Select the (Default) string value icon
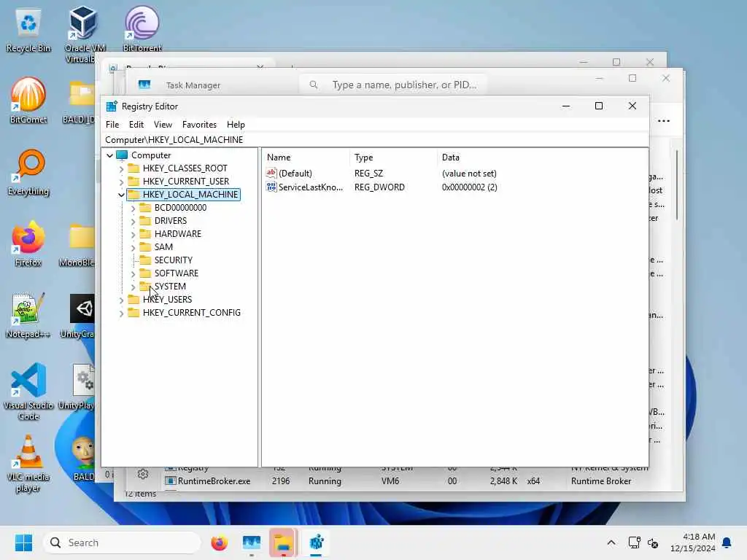The height and width of the screenshot is (560, 747). tap(271, 173)
